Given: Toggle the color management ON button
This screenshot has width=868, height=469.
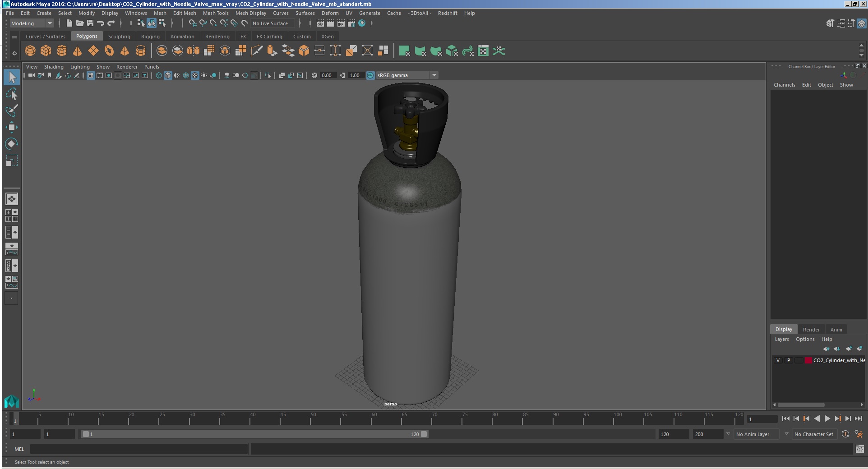Looking at the screenshot, I should pos(370,75).
